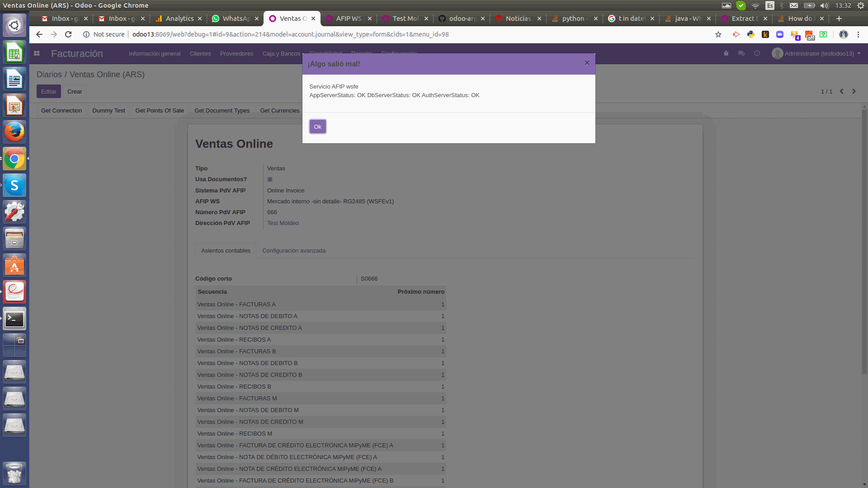Open the Wi-Fi network indicator

click(x=755, y=5)
